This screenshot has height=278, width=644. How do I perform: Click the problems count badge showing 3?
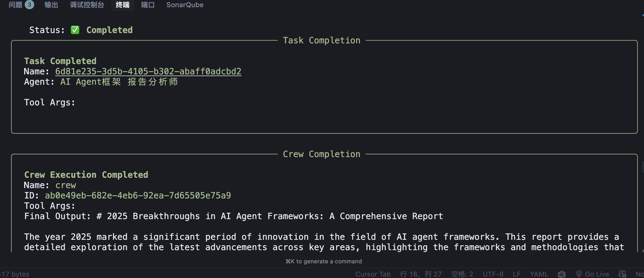click(29, 5)
